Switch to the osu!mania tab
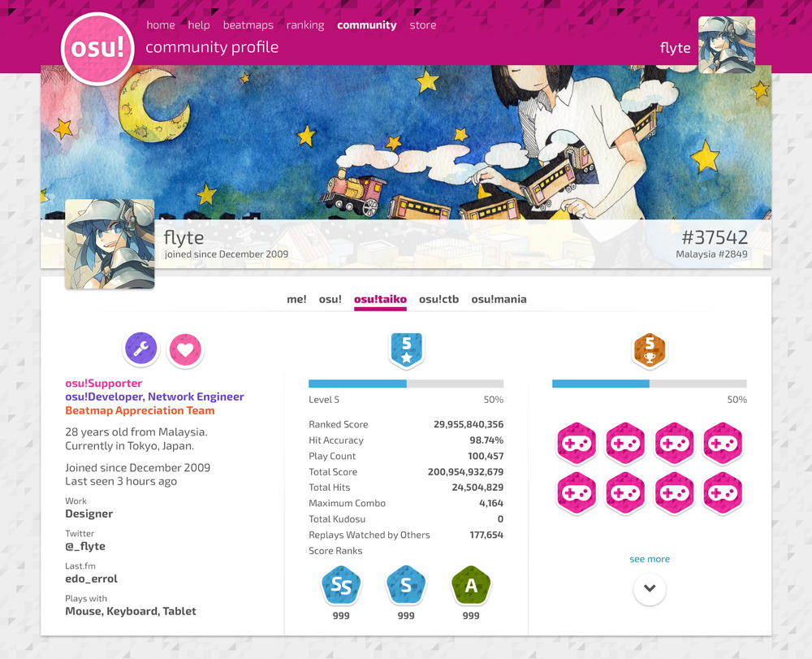The image size is (812, 659). point(499,299)
